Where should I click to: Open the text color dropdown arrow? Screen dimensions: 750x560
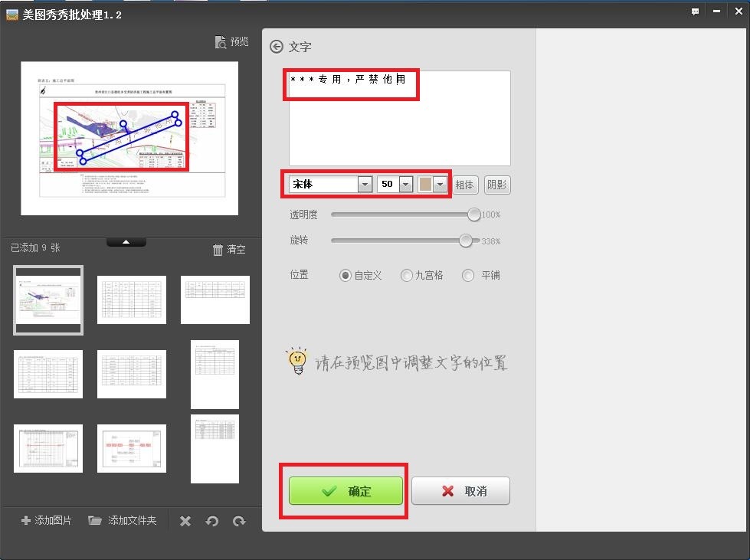(x=440, y=185)
